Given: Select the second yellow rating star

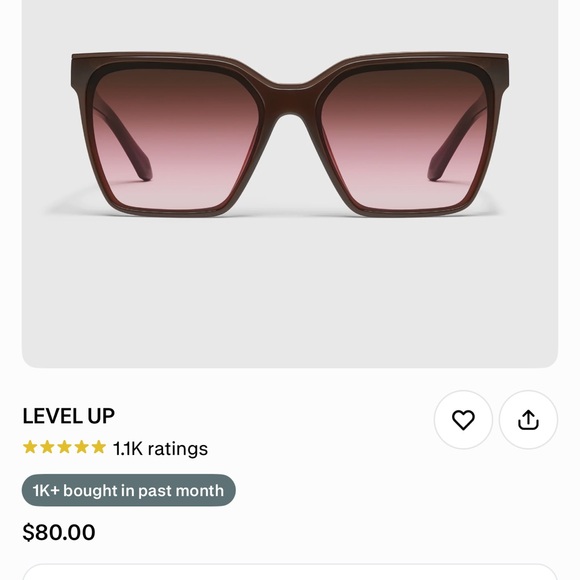Looking at the screenshot, I should click(x=47, y=447).
